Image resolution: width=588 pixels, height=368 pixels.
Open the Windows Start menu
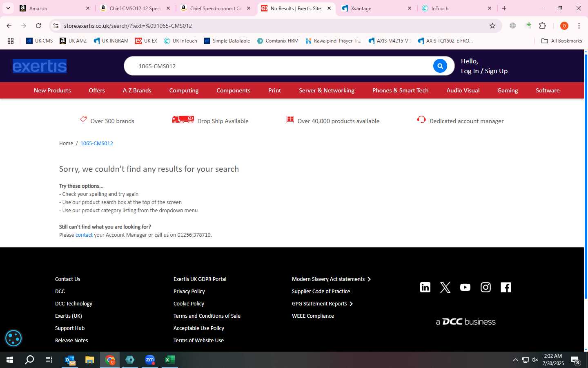pos(10,360)
